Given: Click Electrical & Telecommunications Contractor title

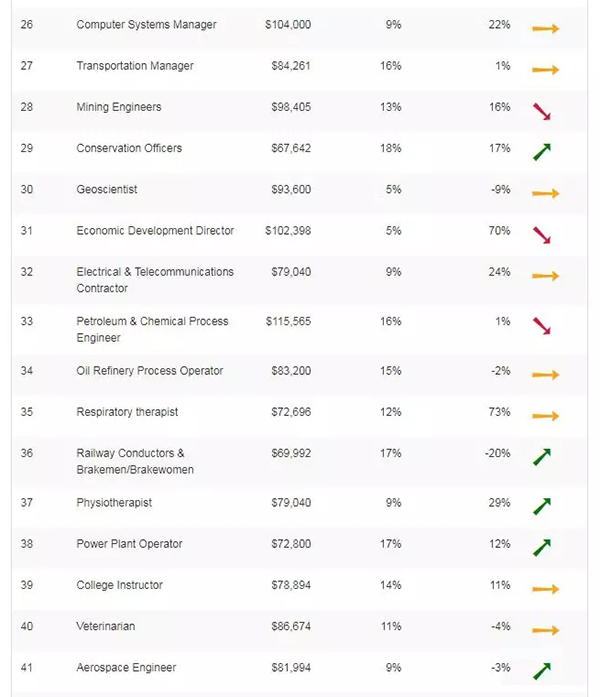Looking at the screenshot, I should click(154, 279).
